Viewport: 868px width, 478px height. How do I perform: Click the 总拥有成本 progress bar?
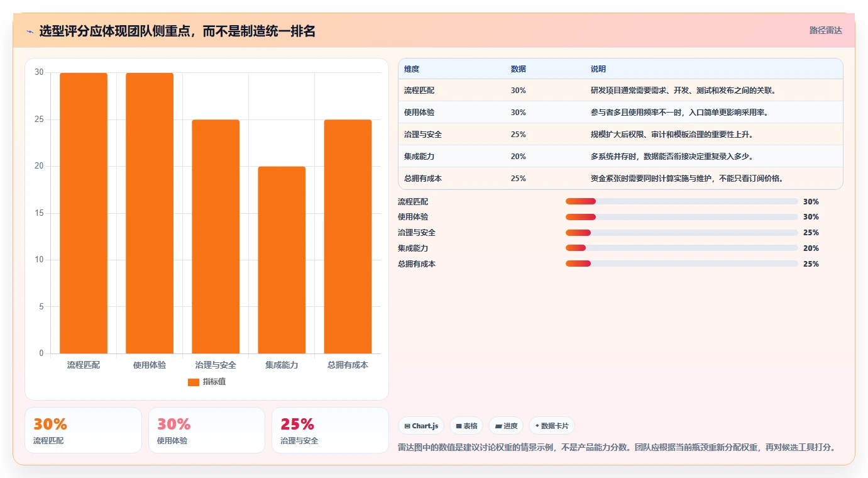[x=682, y=264]
